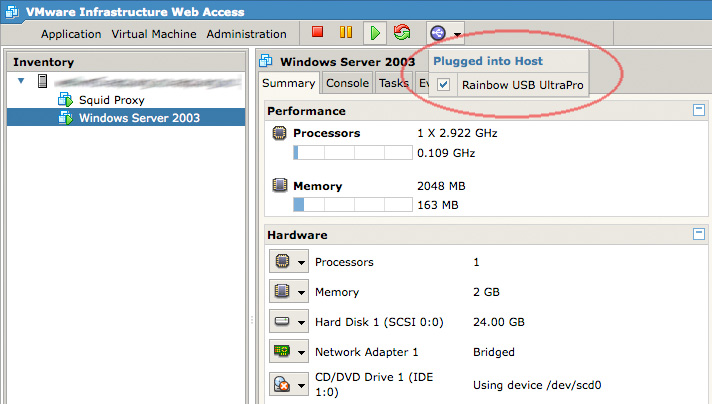The width and height of the screenshot is (712, 404).
Task: Collapse the host tree node triangle
Action: point(21,81)
